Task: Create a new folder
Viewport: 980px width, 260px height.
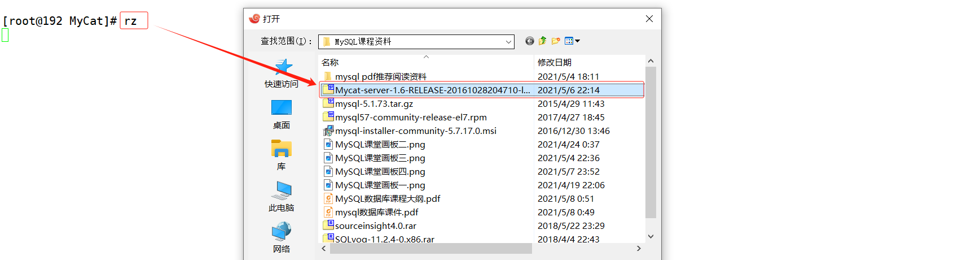Action: (x=556, y=41)
